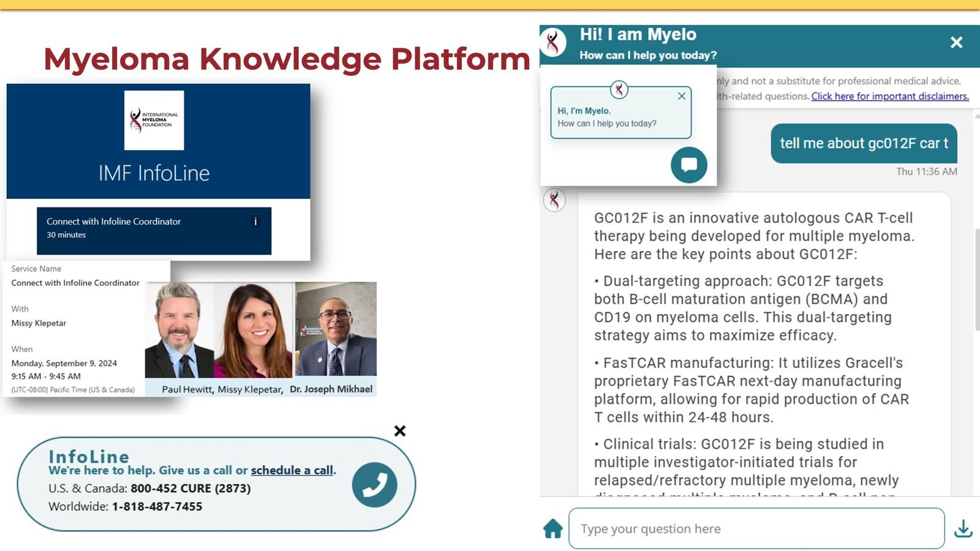
Task: Click the 'Missy Klepetar' booking name
Action: coord(39,323)
